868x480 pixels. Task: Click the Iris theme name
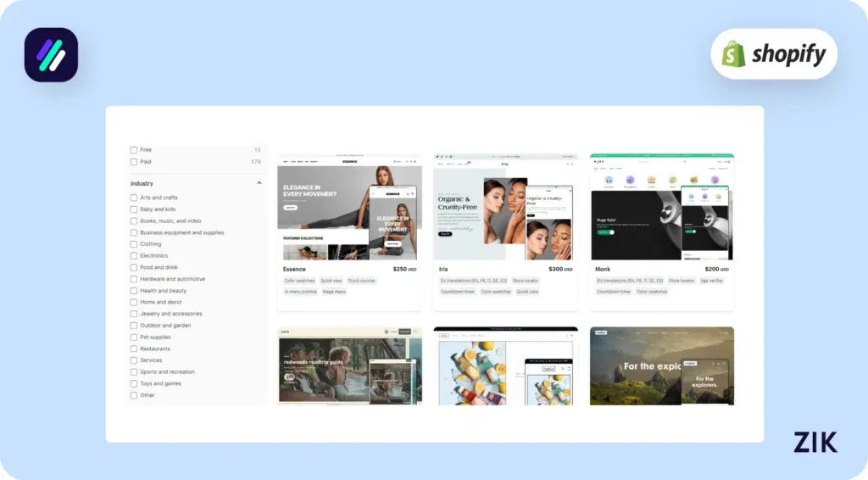coord(443,269)
